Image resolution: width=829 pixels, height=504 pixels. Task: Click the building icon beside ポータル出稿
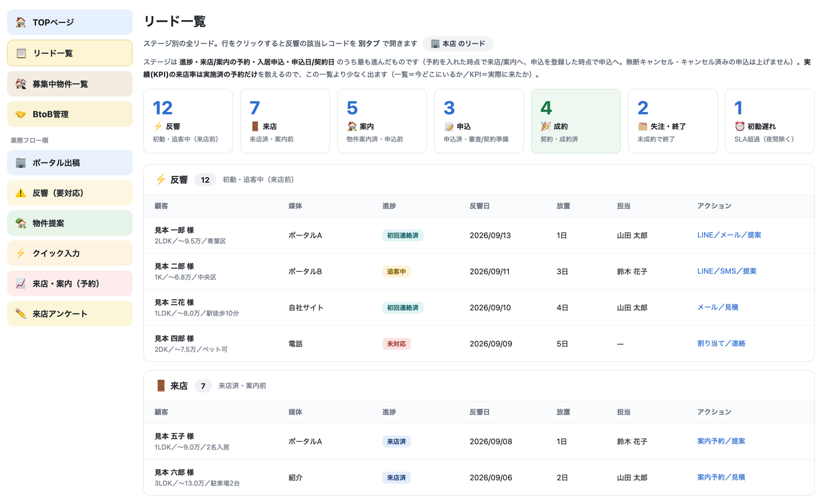21,163
